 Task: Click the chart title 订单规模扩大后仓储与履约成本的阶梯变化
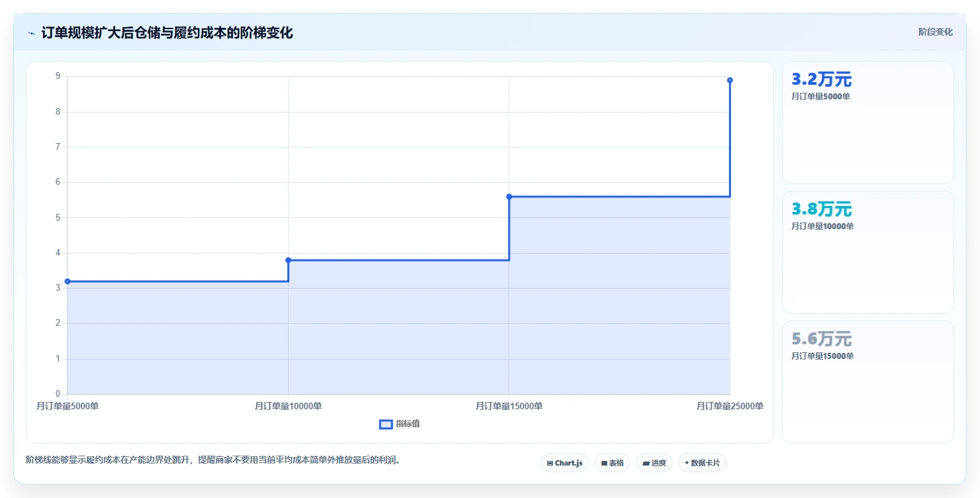pos(167,32)
